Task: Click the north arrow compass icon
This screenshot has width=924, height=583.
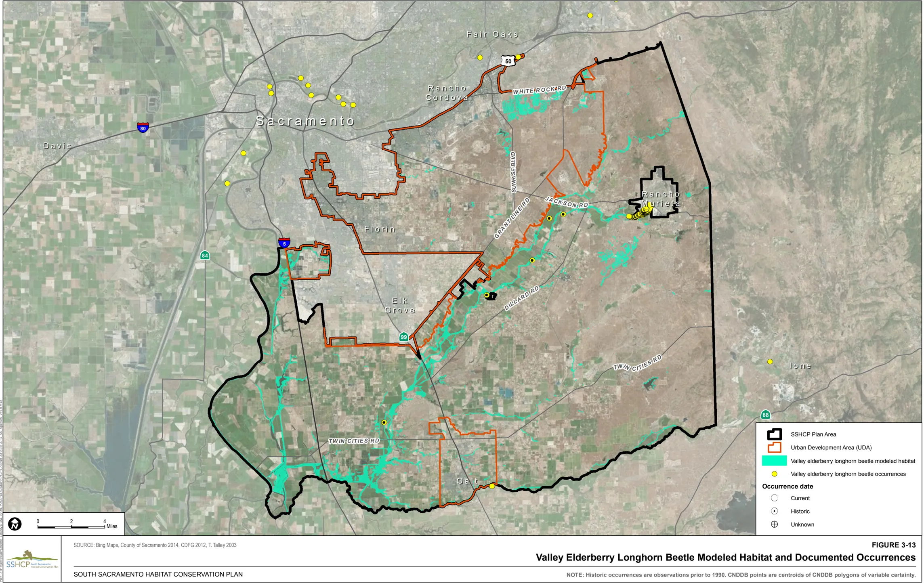Action: click(15, 524)
